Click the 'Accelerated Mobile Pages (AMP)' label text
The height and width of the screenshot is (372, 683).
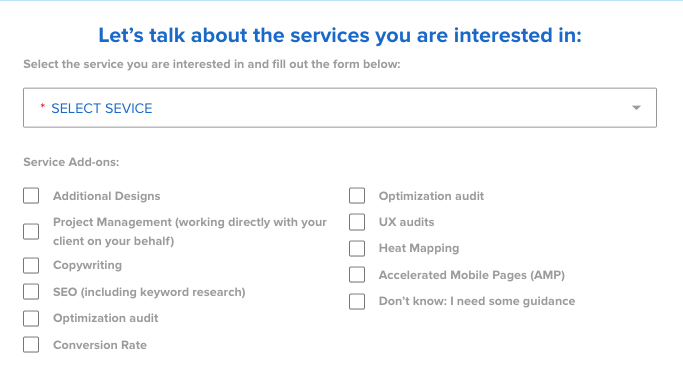[x=472, y=275]
